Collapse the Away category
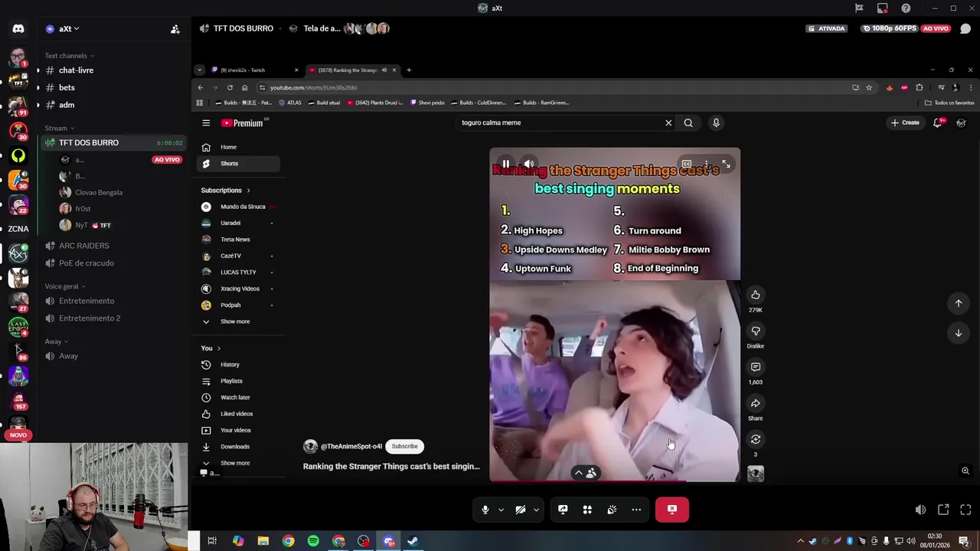 (56, 341)
